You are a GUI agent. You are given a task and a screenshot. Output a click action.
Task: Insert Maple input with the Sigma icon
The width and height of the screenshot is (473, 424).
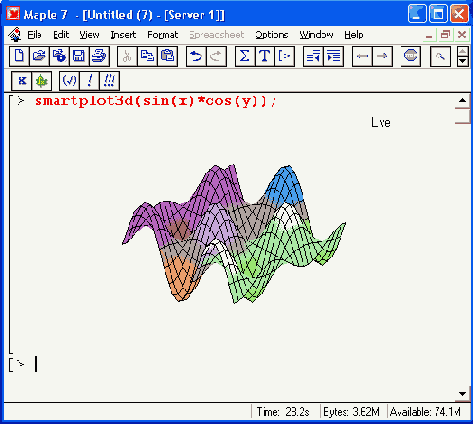click(245, 56)
